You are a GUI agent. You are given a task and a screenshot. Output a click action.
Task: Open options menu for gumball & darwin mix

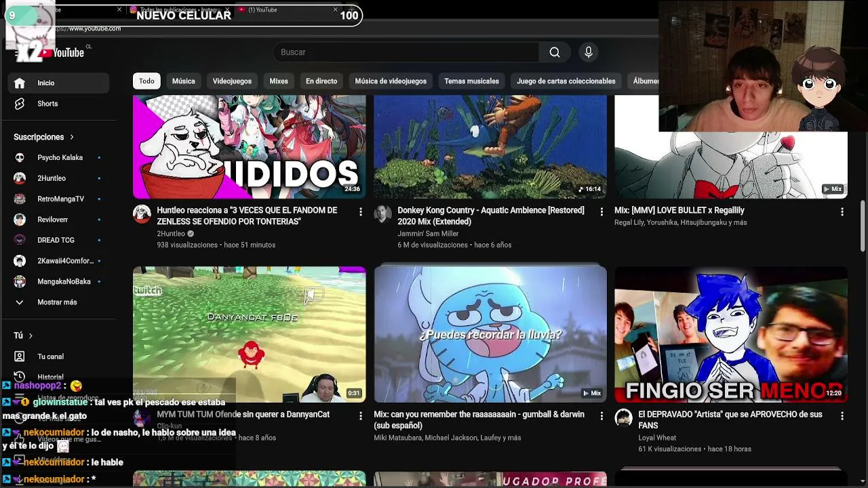point(601,416)
